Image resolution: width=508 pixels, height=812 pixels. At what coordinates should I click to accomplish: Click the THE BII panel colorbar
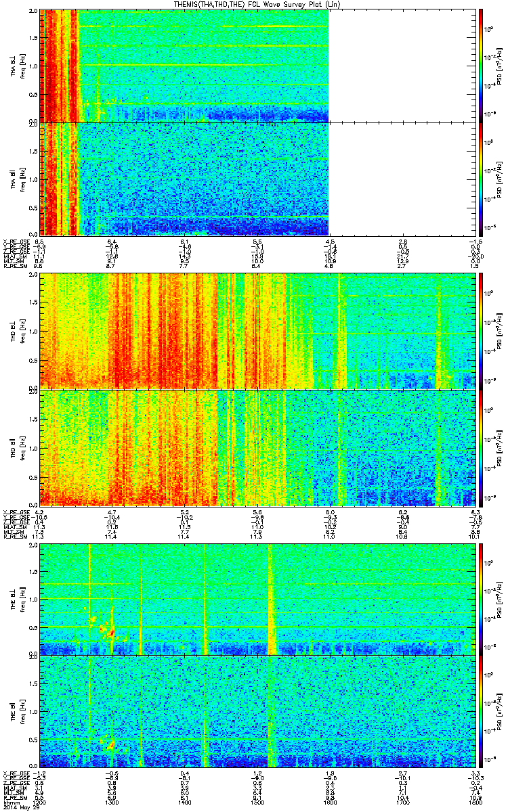tap(481, 712)
